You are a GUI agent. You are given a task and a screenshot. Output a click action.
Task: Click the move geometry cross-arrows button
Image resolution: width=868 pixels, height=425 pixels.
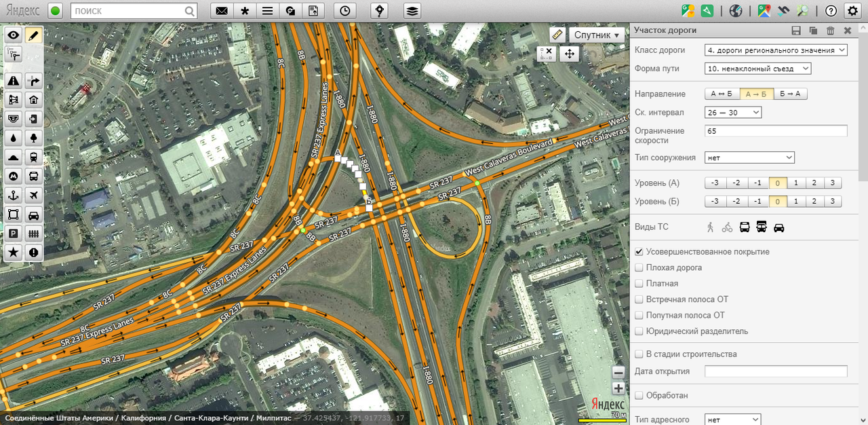(569, 54)
